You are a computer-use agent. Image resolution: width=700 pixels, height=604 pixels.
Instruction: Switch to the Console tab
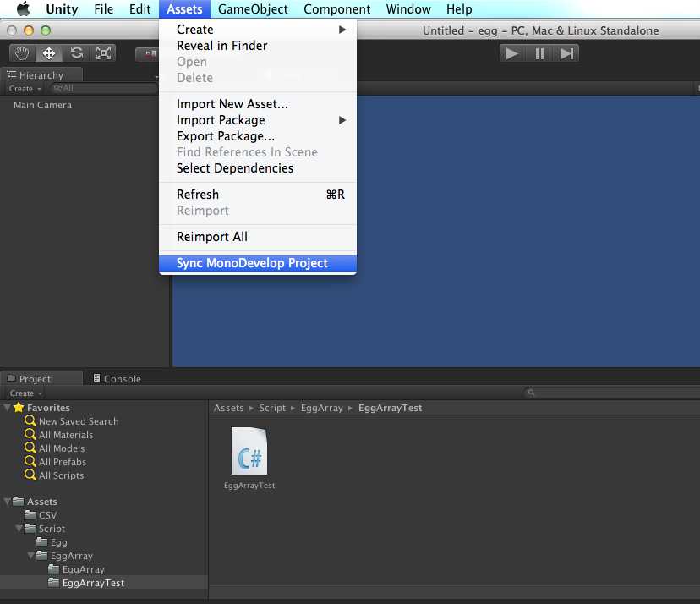click(x=117, y=378)
